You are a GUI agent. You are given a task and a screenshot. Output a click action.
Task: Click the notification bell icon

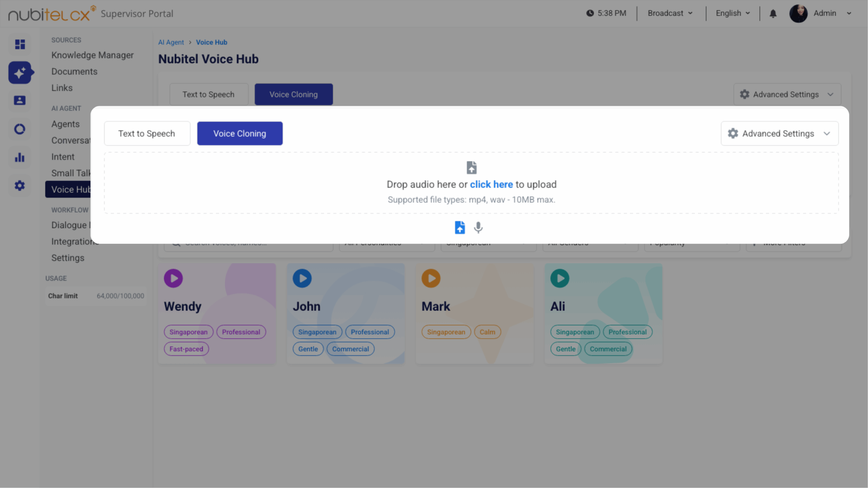(x=773, y=14)
